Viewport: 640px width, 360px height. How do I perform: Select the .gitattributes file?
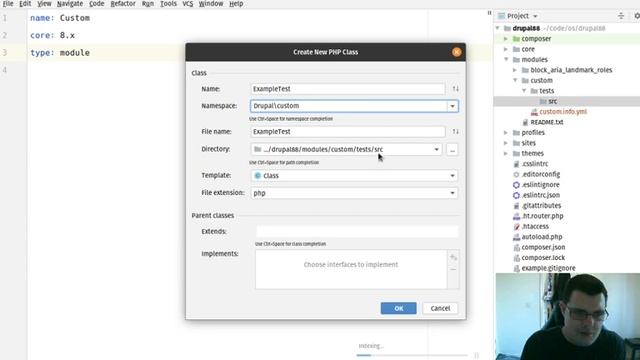click(541, 205)
